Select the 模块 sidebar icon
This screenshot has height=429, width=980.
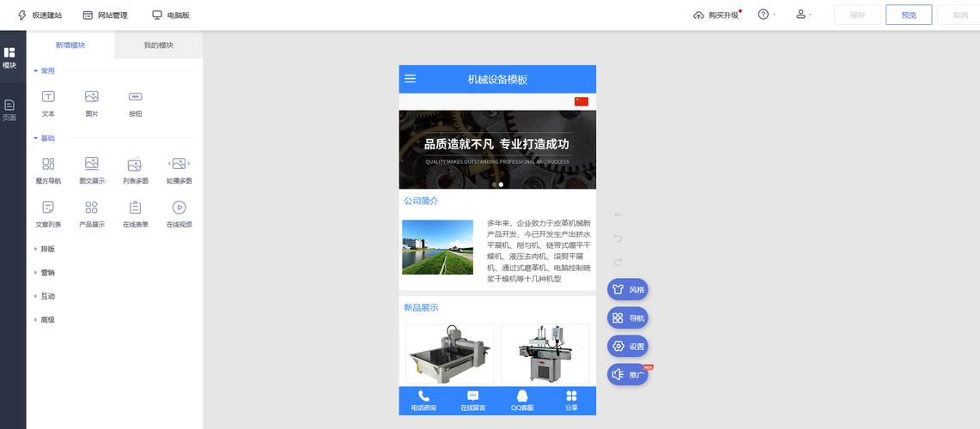(x=9, y=57)
